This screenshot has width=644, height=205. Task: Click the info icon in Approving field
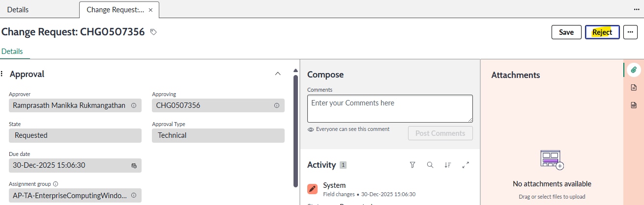click(x=276, y=105)
